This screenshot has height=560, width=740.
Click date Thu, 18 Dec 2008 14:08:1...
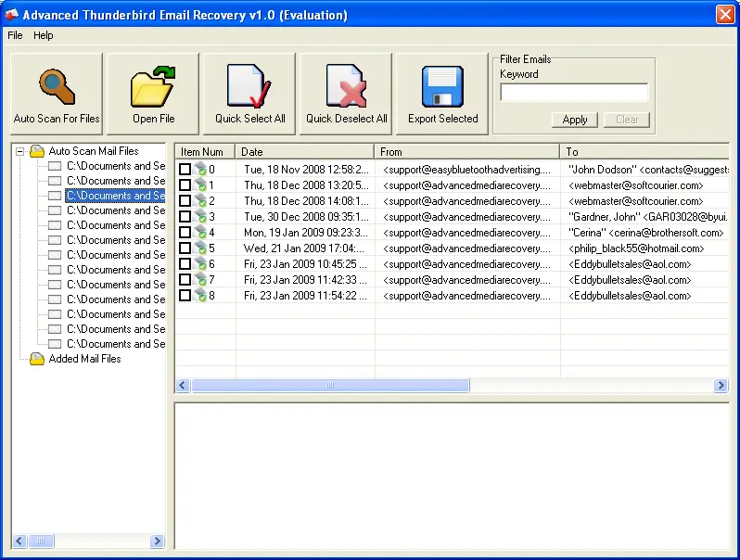[306, 201]
